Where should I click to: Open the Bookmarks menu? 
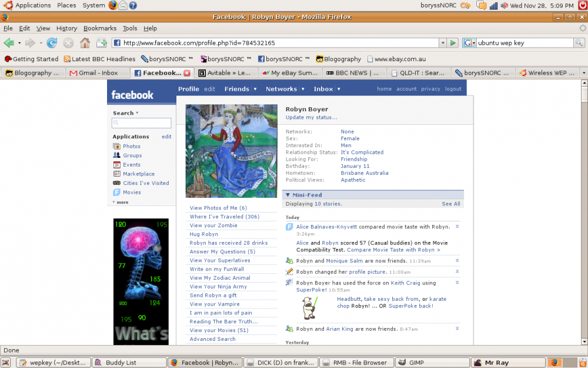click(100, 28)
